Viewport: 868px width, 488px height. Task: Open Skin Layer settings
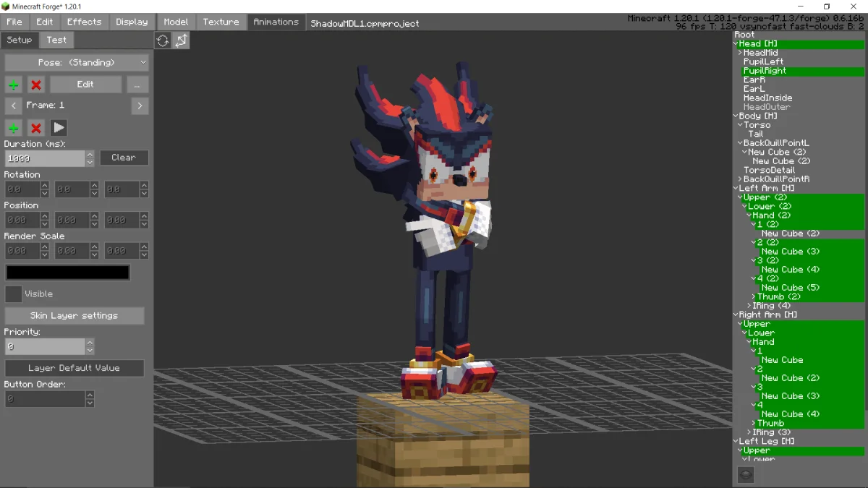click(x=75, y=316)
